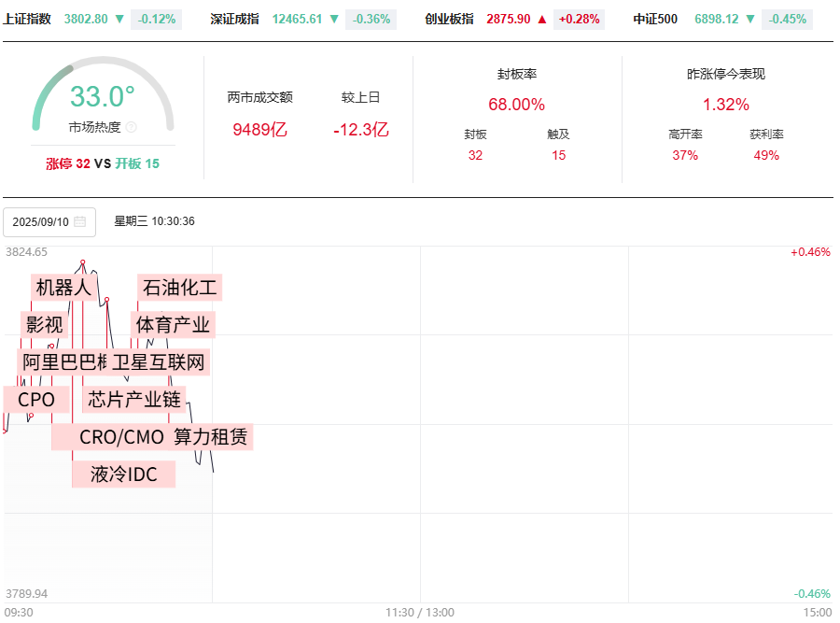Click the 68.00% 封板率 value
Viewport: 840px width, 623px height.
(516, 104)
